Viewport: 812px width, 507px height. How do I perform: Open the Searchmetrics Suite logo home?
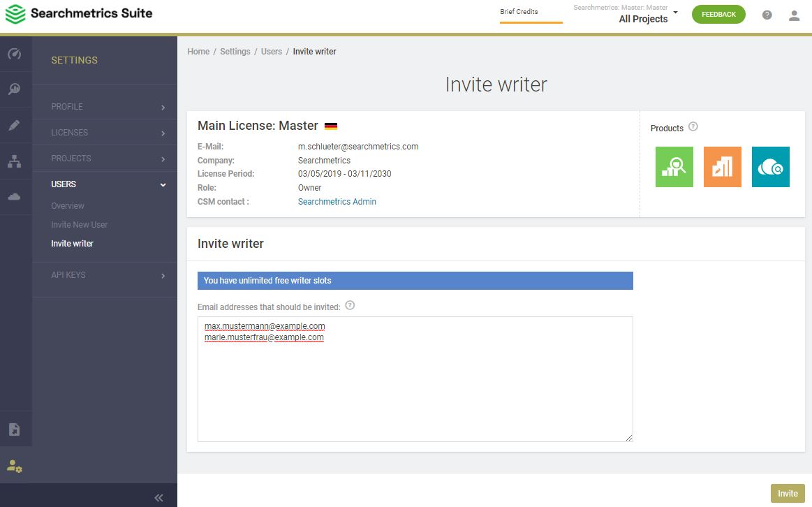click(79, 14)
